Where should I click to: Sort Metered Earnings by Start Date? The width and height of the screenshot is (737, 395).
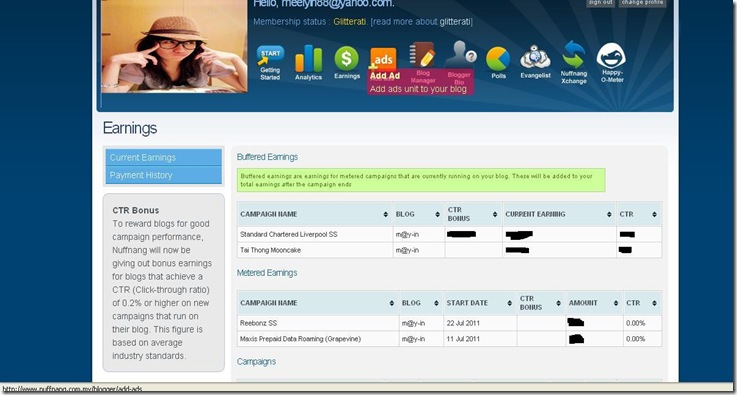click(x=480, y=303)
